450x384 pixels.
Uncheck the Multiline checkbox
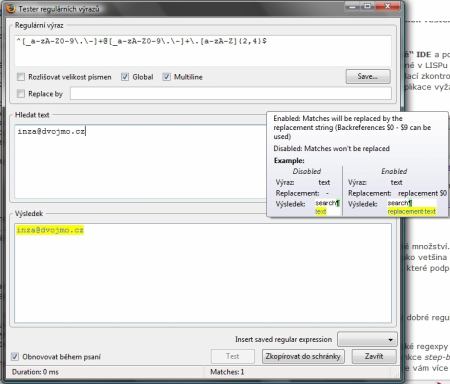tap(166, 77)
